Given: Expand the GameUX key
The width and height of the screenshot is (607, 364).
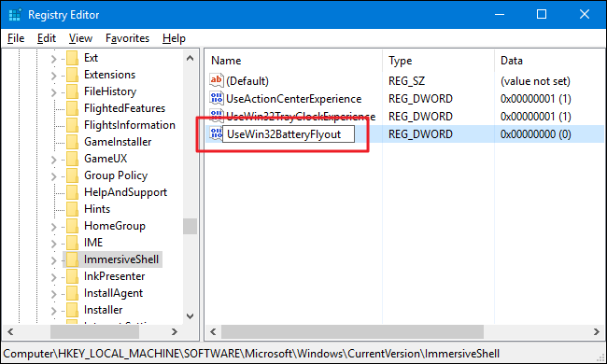Looking at the screenshot, I should point(54,160).
